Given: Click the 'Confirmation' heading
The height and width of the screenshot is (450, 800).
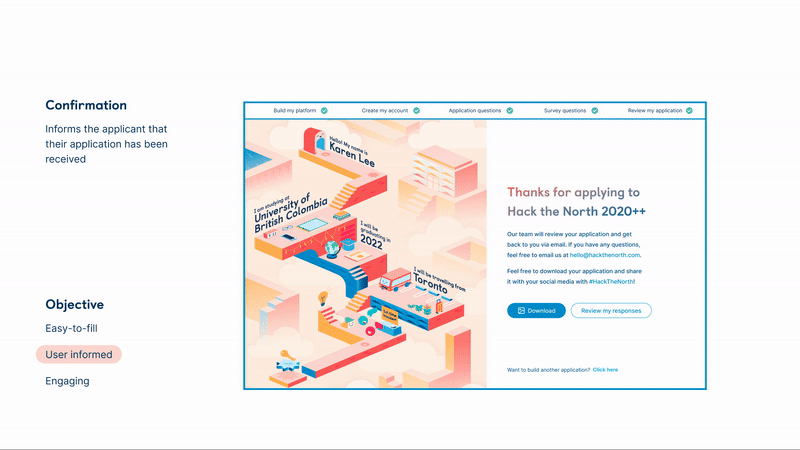Looking at the screenshot, I should pos(86,105).
